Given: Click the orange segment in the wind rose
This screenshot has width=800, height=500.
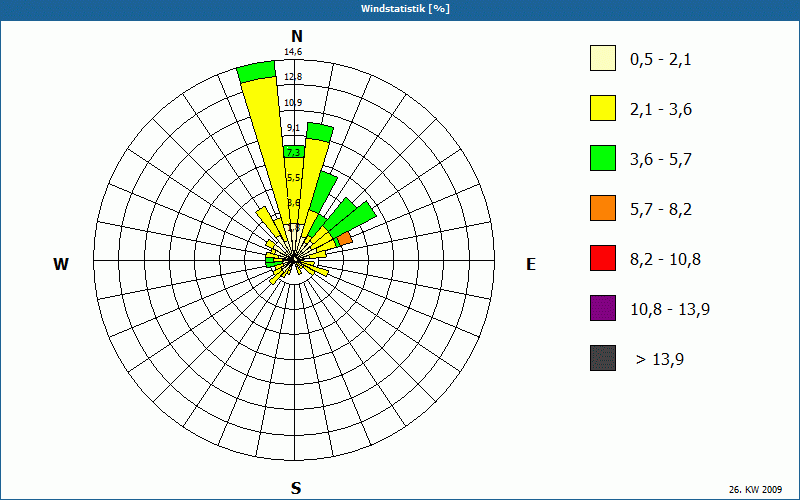Looking at the screenshot, I should [x=345, y=238].
